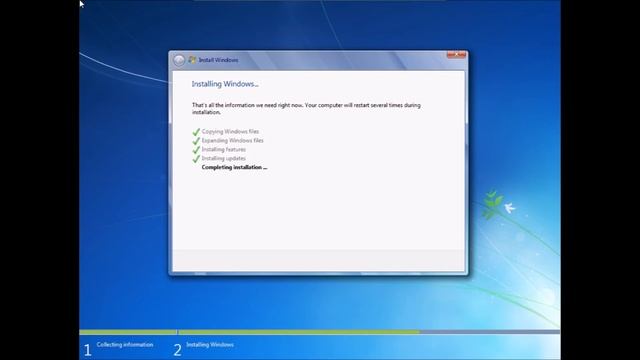
Task: Click the 'Collecting information' stage label
Action: pos(125,344)
